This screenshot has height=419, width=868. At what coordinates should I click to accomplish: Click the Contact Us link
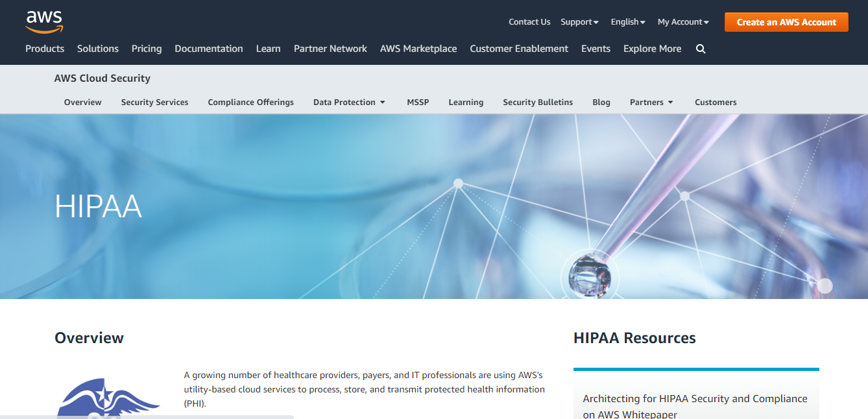(529, 22)
